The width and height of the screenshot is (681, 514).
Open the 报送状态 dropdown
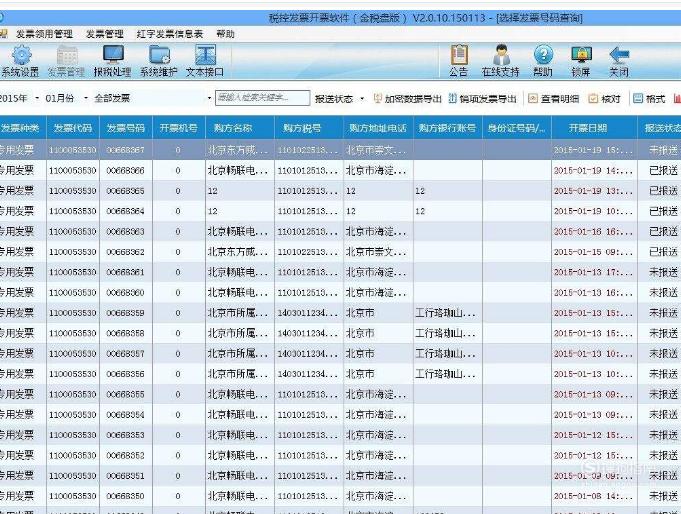pyautogui.click(x=340, y=99)
